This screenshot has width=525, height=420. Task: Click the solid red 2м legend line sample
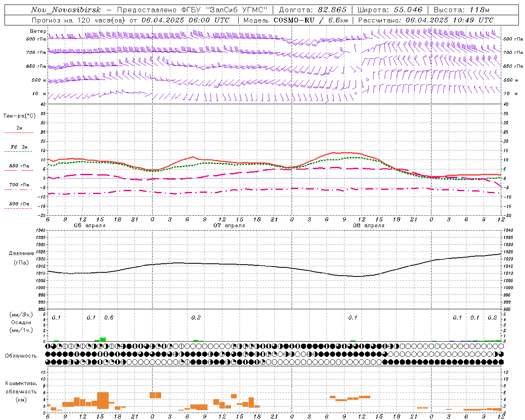point(19,132)
